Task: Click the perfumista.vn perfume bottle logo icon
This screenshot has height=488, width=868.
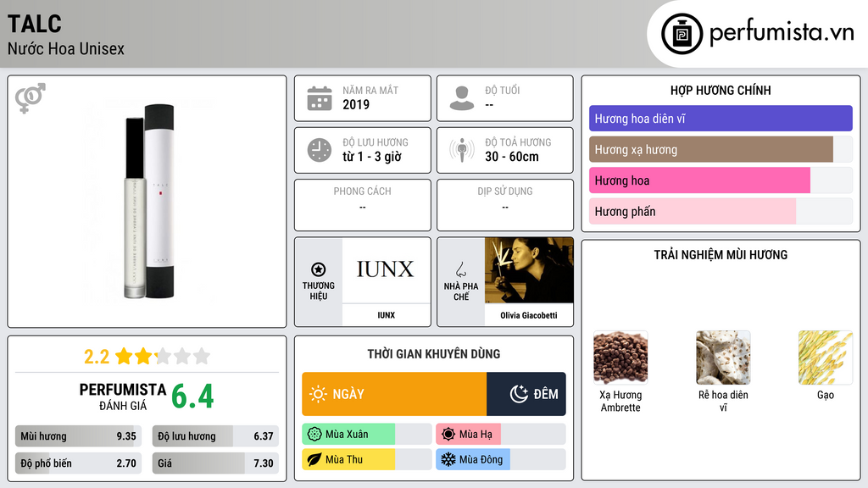Action: [x=682, y=34]
